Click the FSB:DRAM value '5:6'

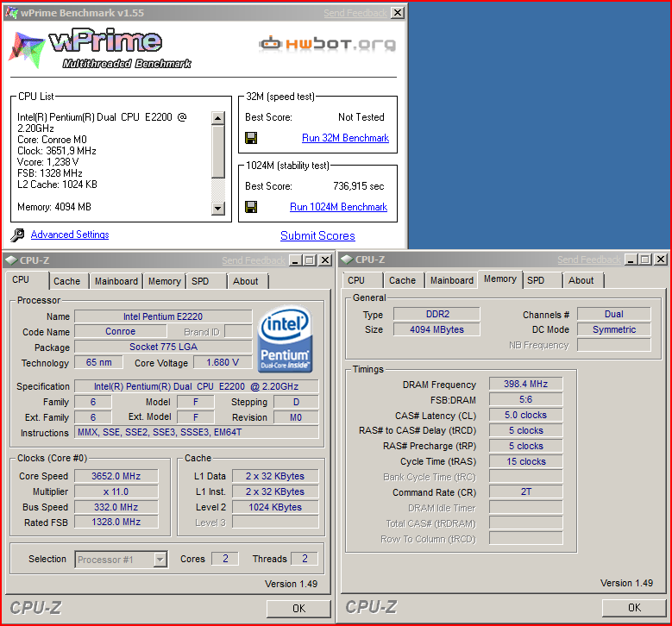pos(526,399)
